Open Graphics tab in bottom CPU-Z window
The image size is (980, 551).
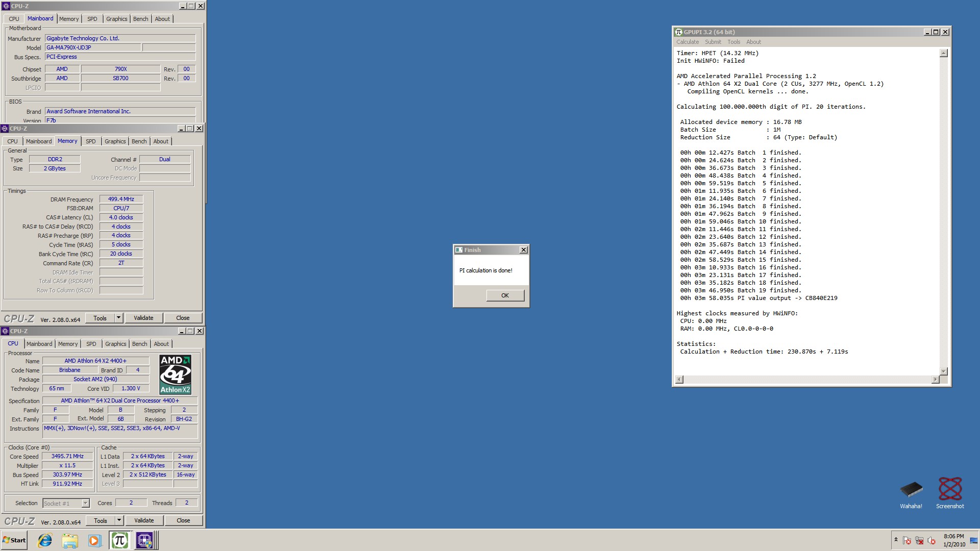[116, 344]
